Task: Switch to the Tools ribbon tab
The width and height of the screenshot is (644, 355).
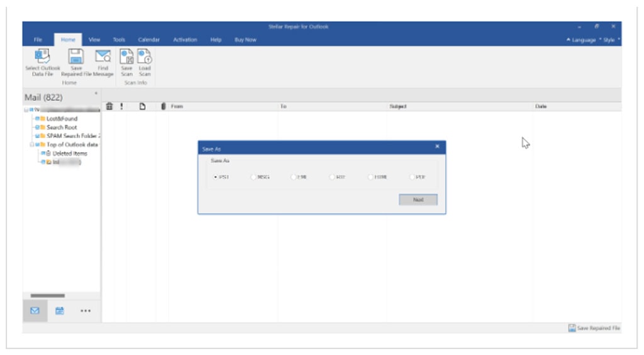Action: pyautogui.click(x=119, y=40)
